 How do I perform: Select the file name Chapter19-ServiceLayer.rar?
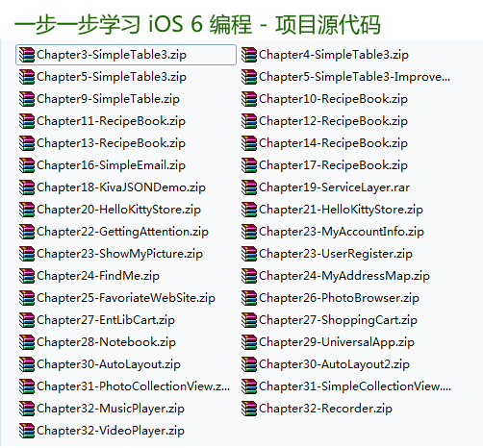click(334, 187)
